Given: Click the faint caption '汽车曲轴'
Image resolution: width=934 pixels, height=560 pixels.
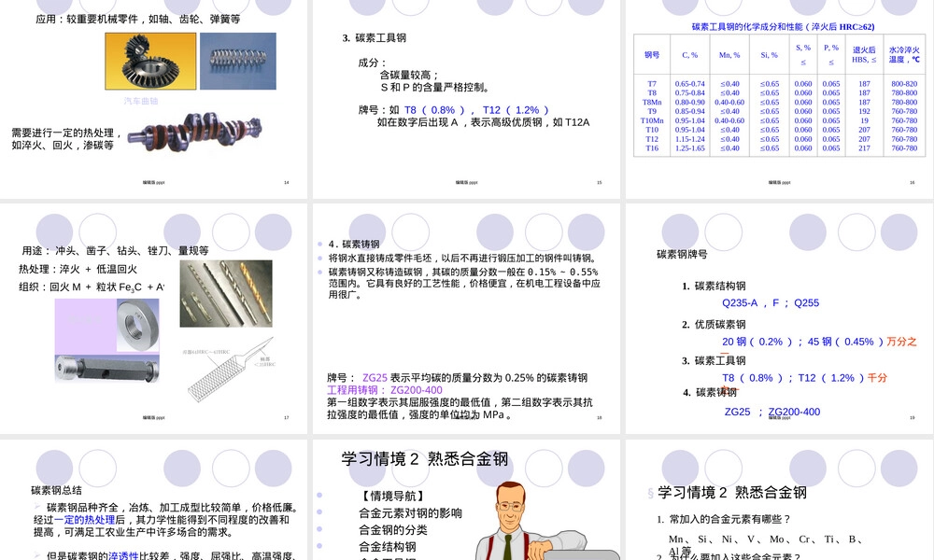Looking at the screenshot, I should (141, 101).
